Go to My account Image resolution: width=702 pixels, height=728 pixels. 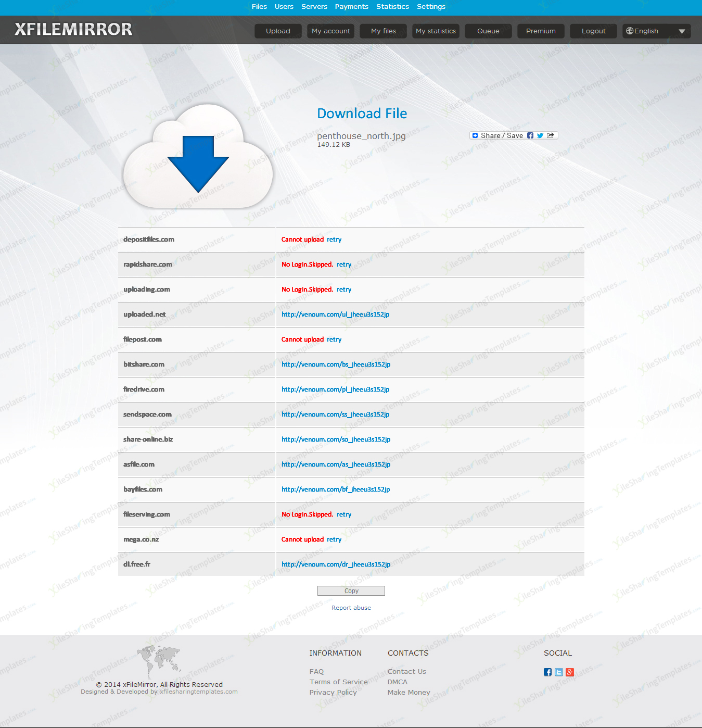tap(331, 31)
